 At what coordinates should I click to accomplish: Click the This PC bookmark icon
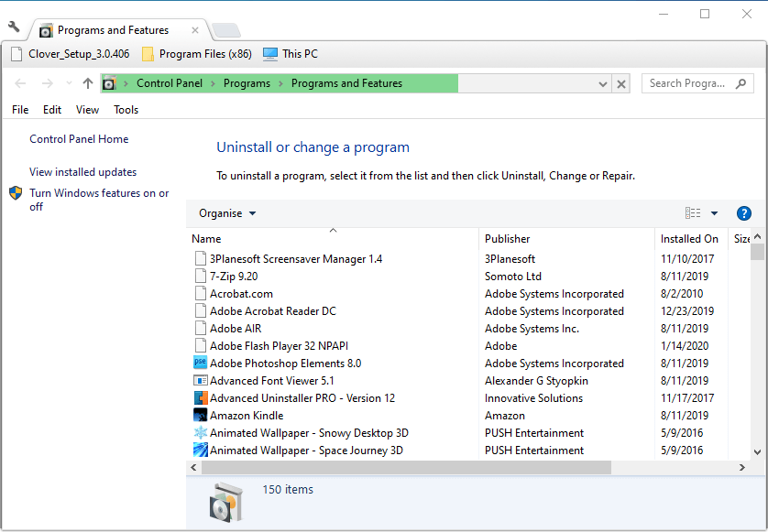click(269, 53)
